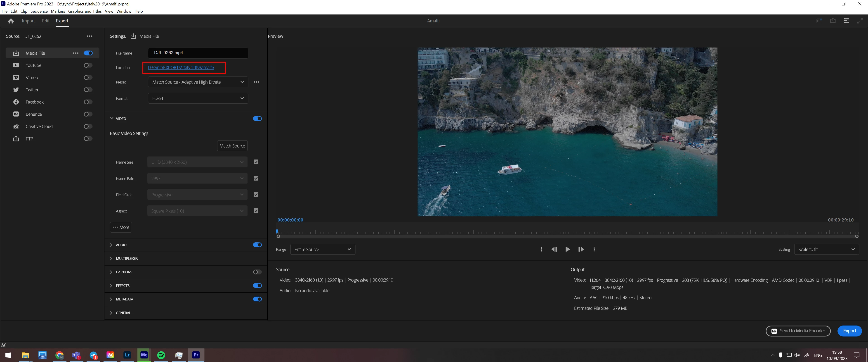Click the Send to Media Encoder button
Image resolution: width=868 pixels, height=362 pixels.
tap(798, 331)
